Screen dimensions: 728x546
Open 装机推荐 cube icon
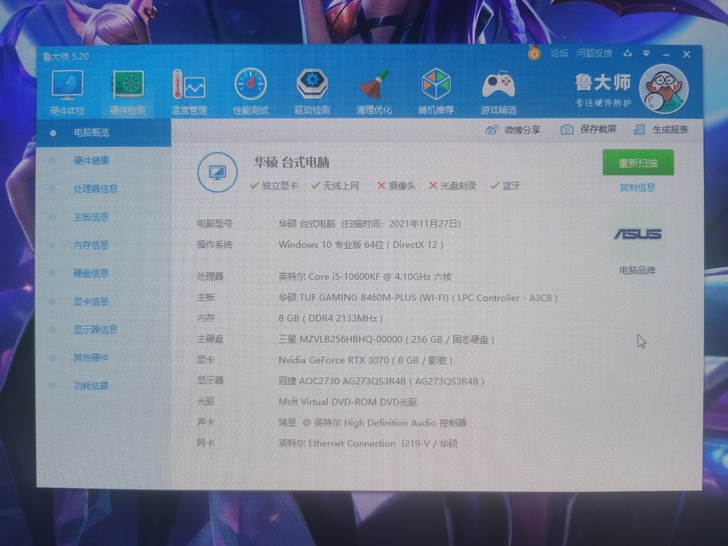[x=436, y=84]
